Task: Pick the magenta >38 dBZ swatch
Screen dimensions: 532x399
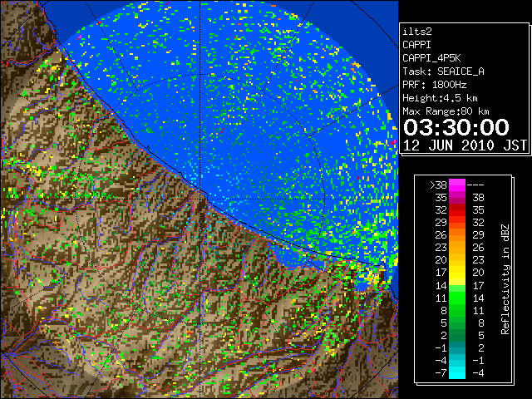Action: 457,185
